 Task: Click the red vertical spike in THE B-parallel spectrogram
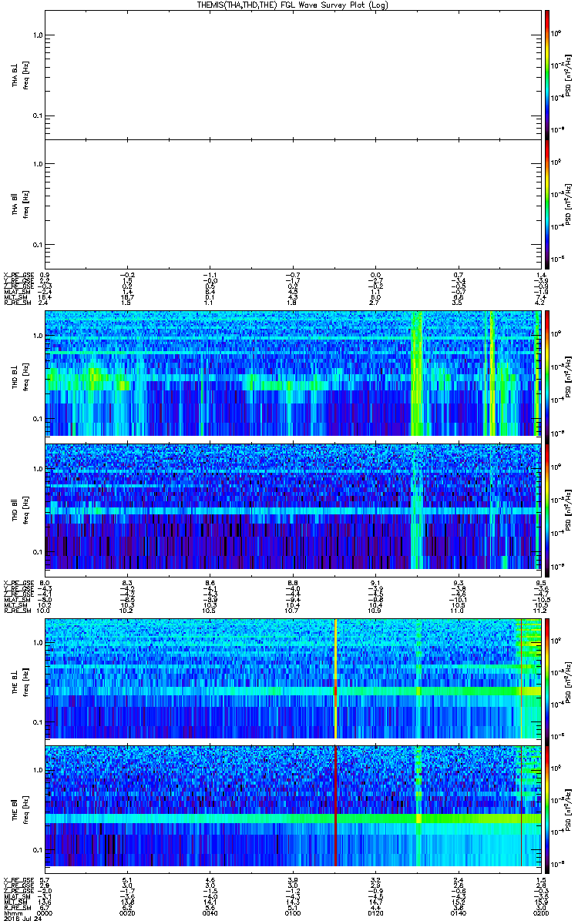pos(336,808)
